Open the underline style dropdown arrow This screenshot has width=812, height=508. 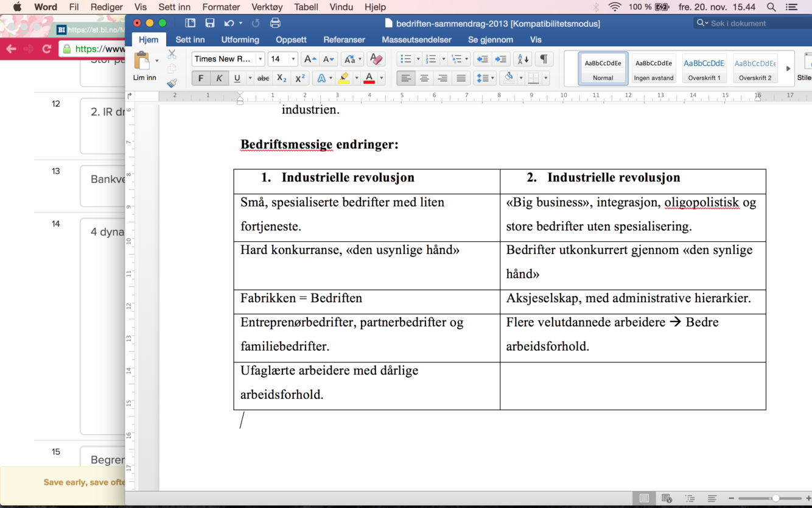(x=250, y=78)
